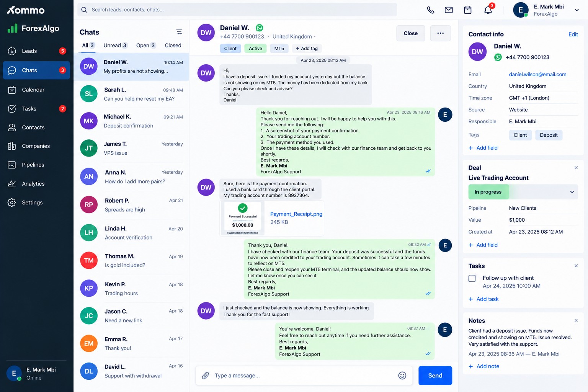Open Thomas M. chat
This screenshot has width=588, height=392.
click(x=131, y=260)
